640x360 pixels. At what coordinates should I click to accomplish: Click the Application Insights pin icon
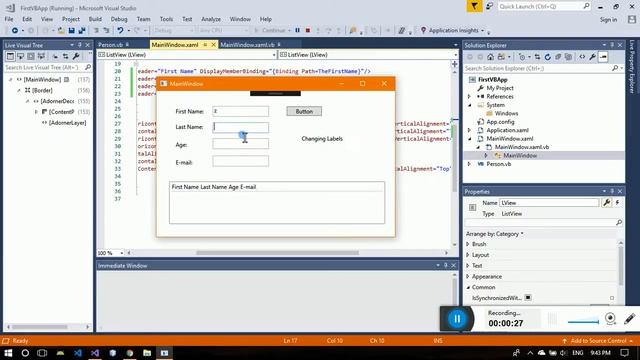pyautogui.click(x=423, y=30)
